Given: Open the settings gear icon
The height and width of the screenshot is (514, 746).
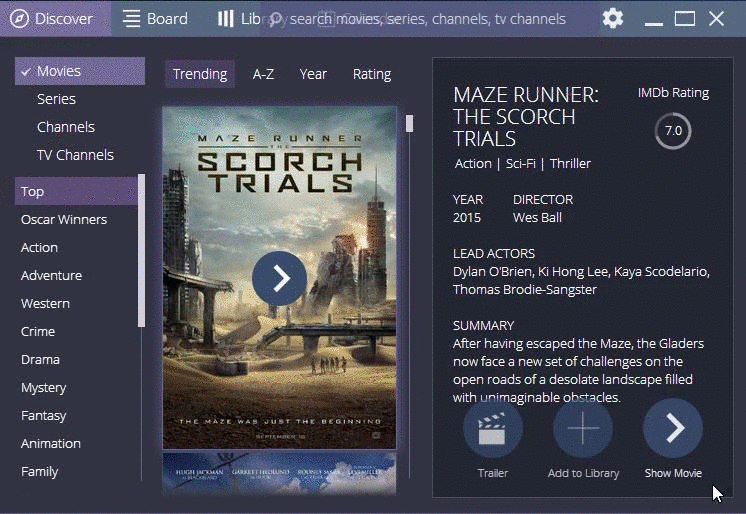Looking at the screenshot, I should pyautogui.click(x=612, y=19).
